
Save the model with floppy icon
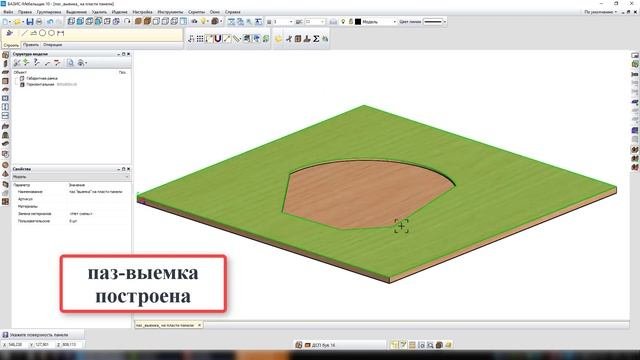pos(30,21)
